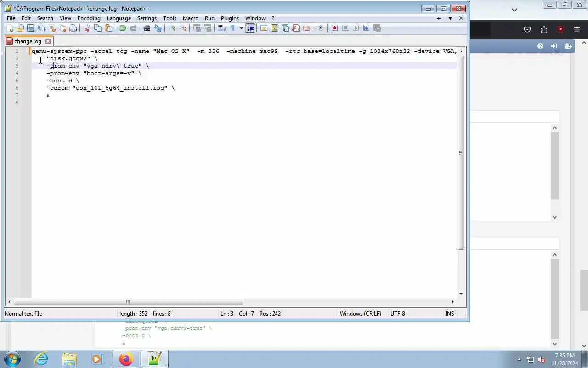588x368 pixels.
Task: Toggle file monitoring eye icon
Action: (320, 28)
